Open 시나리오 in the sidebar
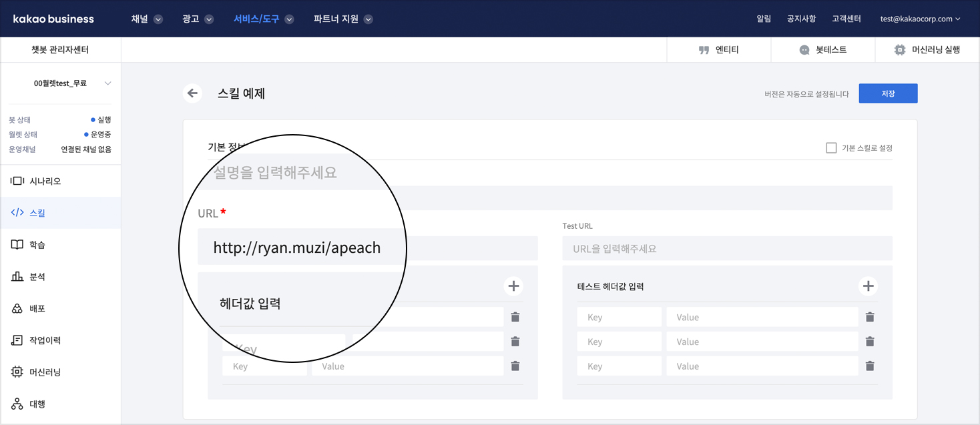This screenshot has height=425, width=980. coord(45,181)
